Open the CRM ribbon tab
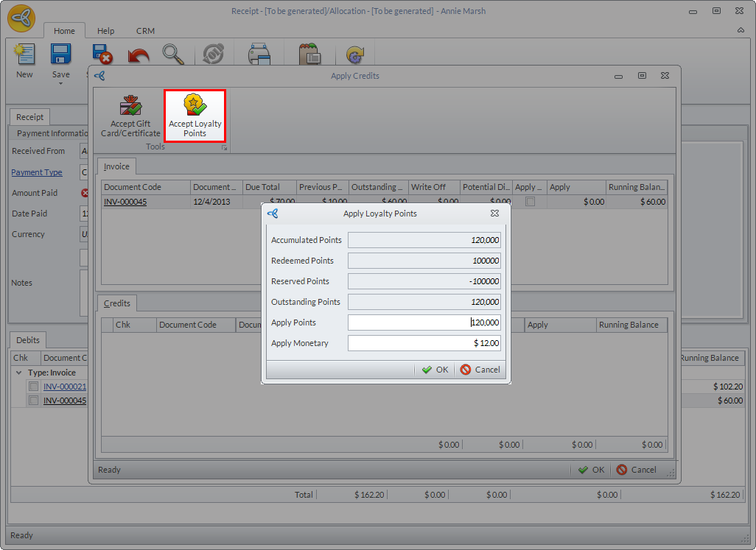Image resolution: width=756 pixels, height=550 pixels. click(145, 31)
